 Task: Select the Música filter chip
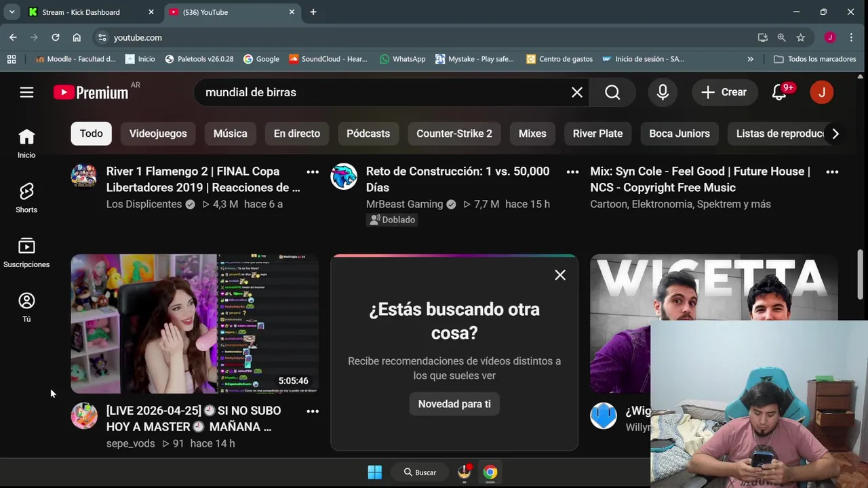tap(231, 134)
